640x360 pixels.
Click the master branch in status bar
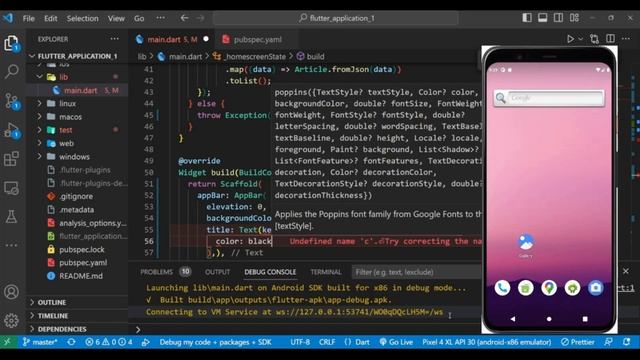(x=40, y=342)
